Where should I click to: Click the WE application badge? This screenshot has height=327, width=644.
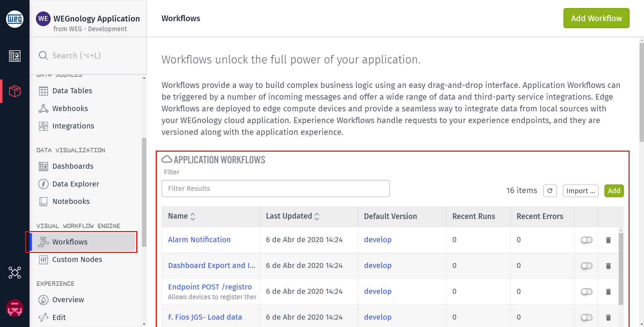43,19
